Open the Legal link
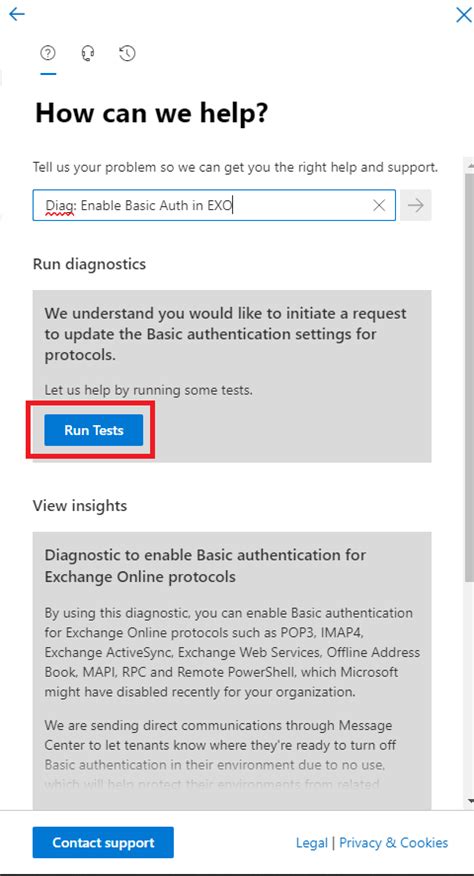Viewport: 474px width, 876px height. pyautogui.click(x=311, y=842)
